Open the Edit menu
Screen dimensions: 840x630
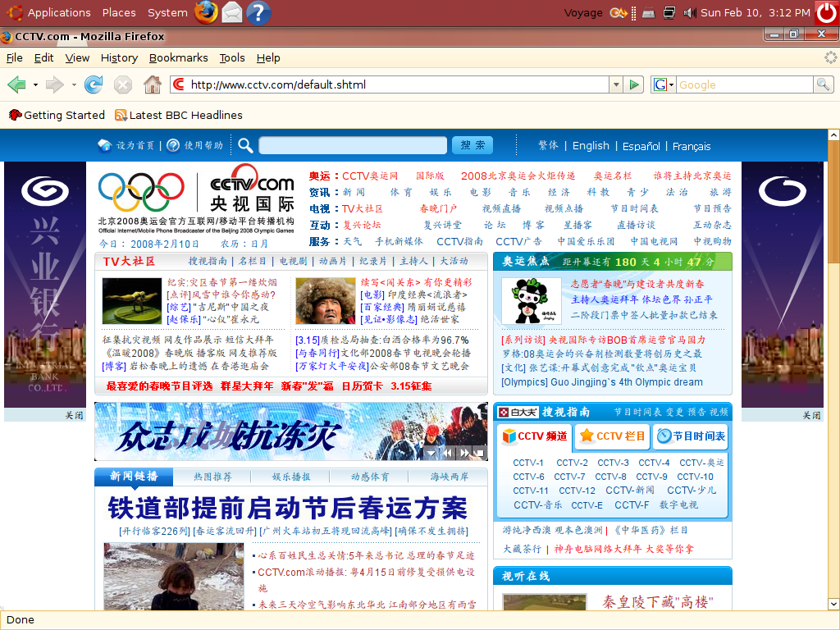(44, 58)
